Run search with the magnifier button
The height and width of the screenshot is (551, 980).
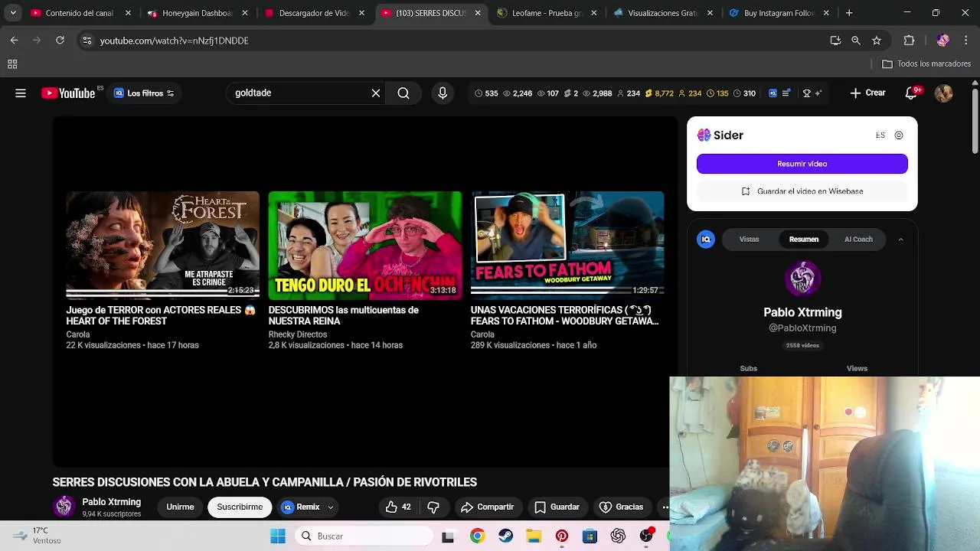[403, 93]
